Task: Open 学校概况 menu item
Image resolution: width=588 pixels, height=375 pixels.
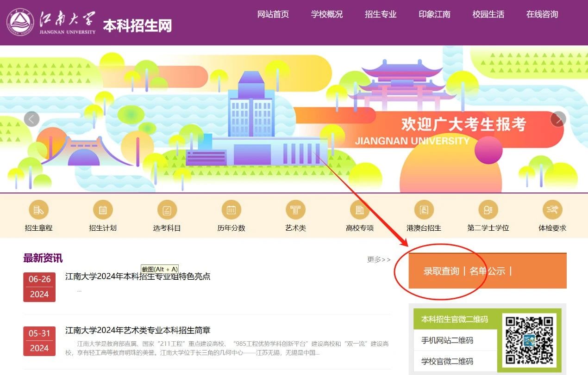Action: click(x=327, y=14)
